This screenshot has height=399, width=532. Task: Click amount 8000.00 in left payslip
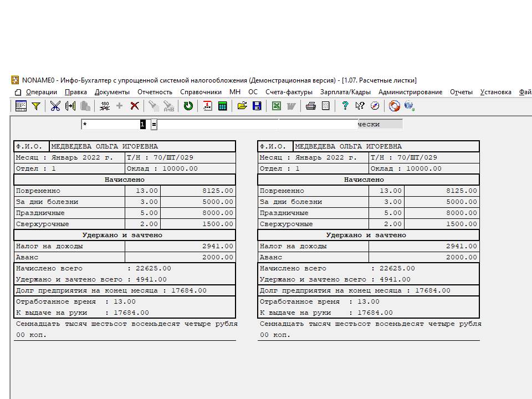point(218,213)
